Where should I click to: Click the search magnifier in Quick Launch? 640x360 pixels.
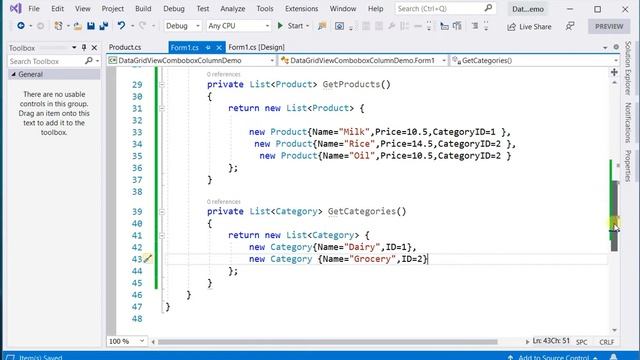tap(488, 8)
